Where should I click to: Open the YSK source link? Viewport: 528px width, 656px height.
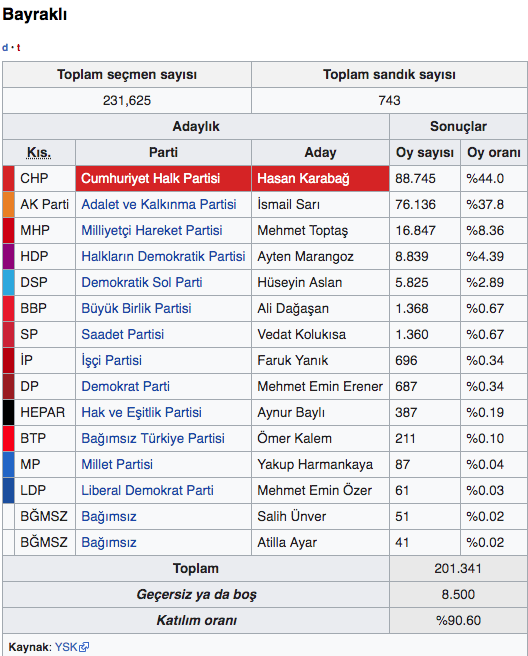click(66, 647)
